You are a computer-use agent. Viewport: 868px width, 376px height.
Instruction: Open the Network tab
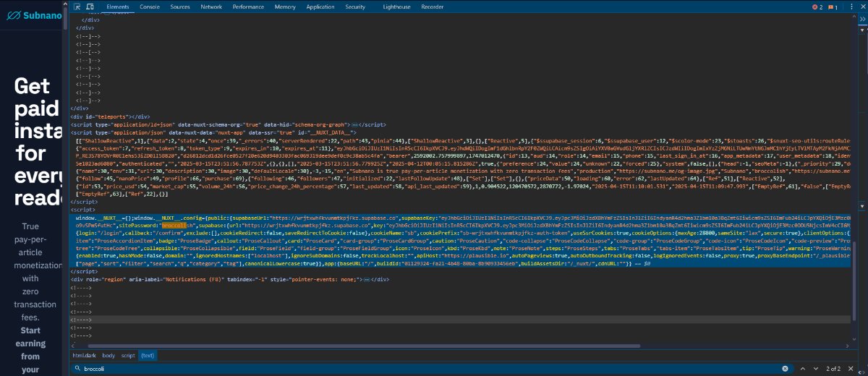(x=211, y=7)
